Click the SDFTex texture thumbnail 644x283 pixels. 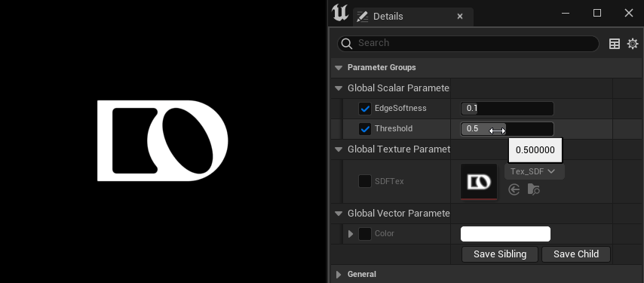click(x=479, y=182)
